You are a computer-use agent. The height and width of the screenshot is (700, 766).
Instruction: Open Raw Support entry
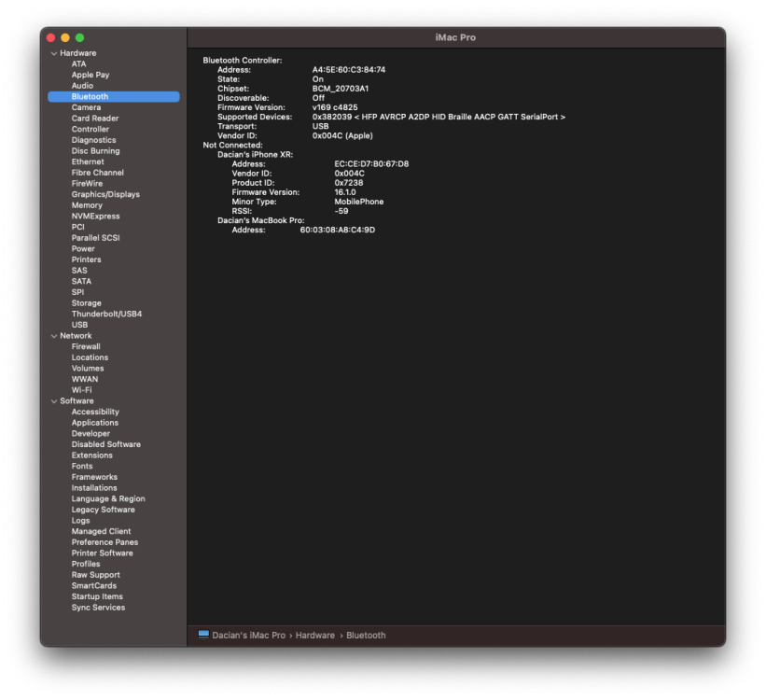pyautogui.click(x=95, y=575)
